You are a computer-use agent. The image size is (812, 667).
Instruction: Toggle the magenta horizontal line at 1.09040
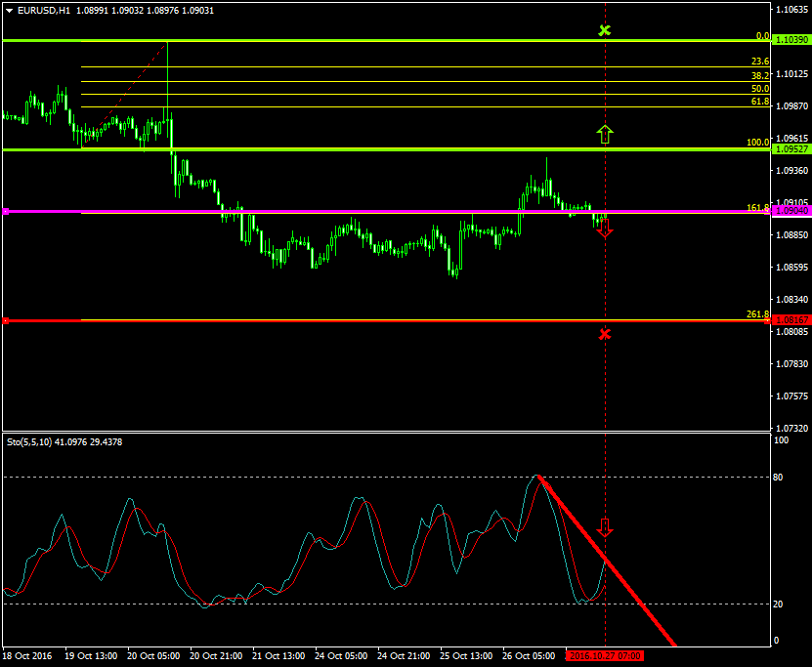click(x=391, y=211)
